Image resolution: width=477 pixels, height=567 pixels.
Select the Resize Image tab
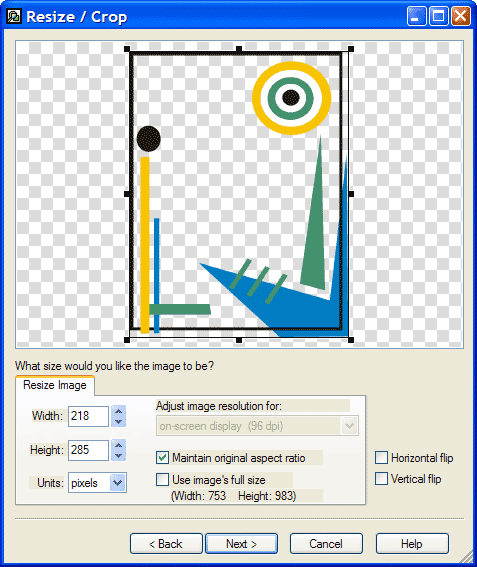click(55, 385)
